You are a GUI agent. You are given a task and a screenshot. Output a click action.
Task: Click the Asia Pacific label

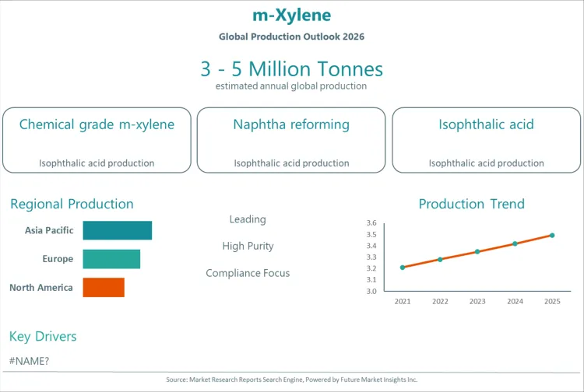tap(49, 230)
